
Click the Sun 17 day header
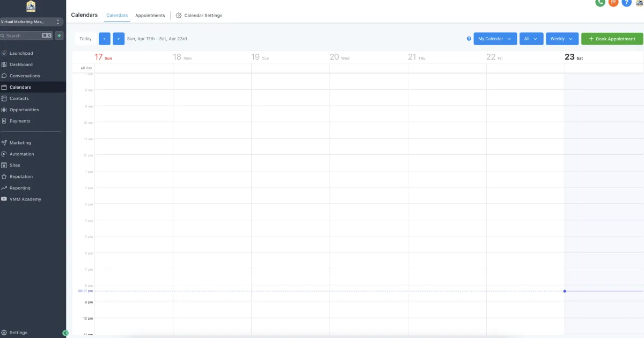click(103, 57)
